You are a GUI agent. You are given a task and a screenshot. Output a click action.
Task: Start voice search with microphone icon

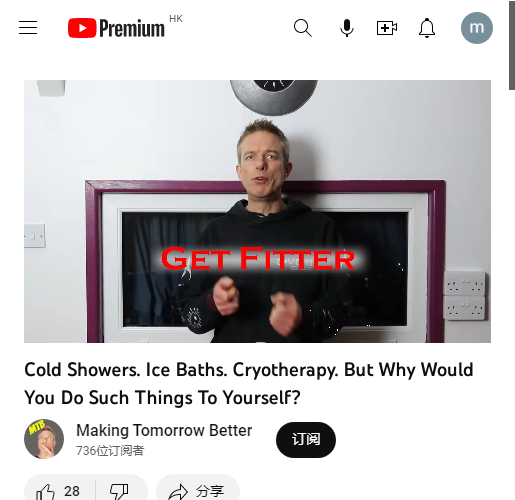(x=347, y=28)
